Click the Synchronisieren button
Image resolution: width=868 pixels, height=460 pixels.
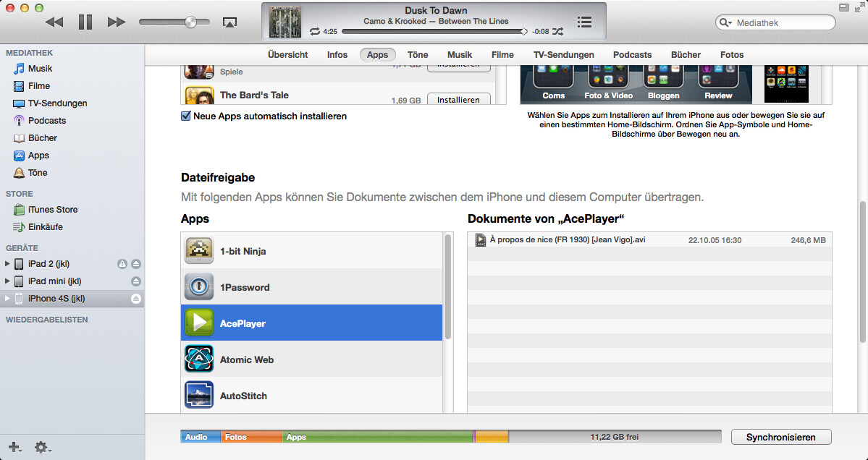pos(781,437)
